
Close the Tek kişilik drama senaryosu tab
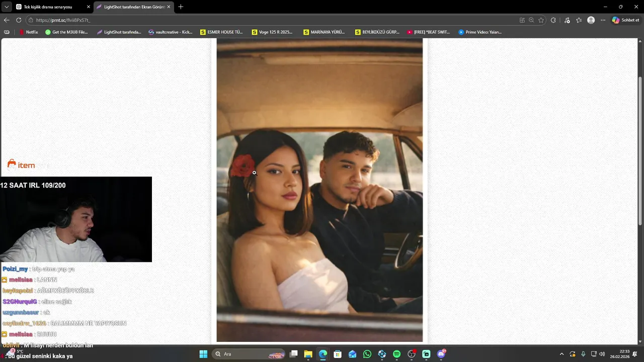point(89,7)
